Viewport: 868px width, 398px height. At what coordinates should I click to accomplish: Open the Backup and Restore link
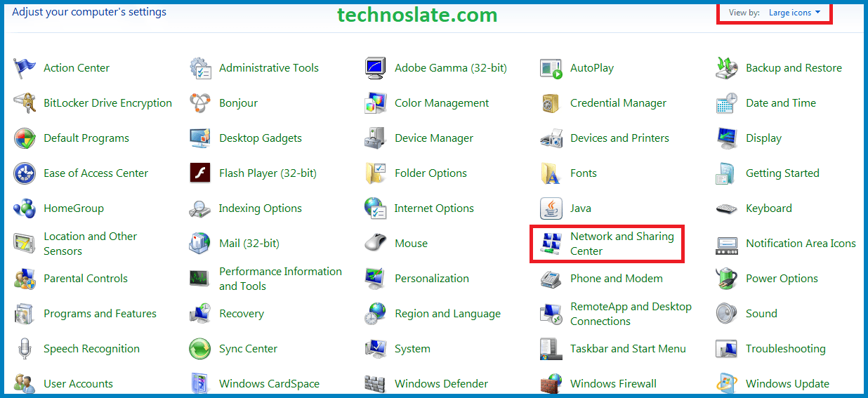794,68
